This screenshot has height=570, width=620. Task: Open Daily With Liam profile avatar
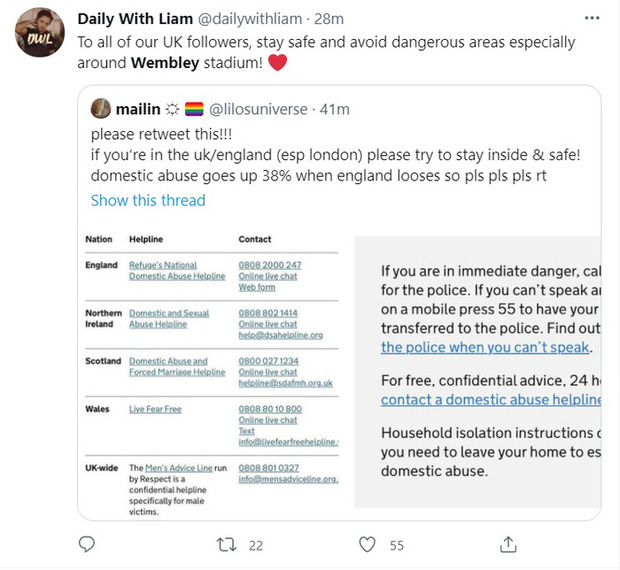[39, 35]
